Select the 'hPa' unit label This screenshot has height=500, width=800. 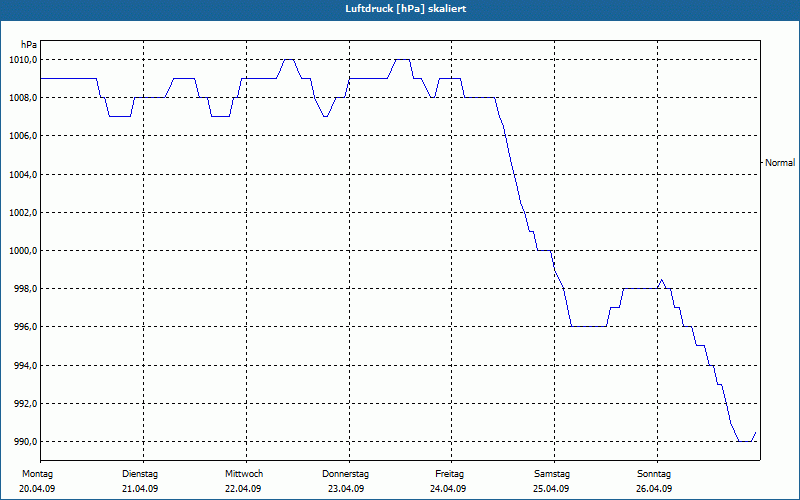(x=29, y=45)
